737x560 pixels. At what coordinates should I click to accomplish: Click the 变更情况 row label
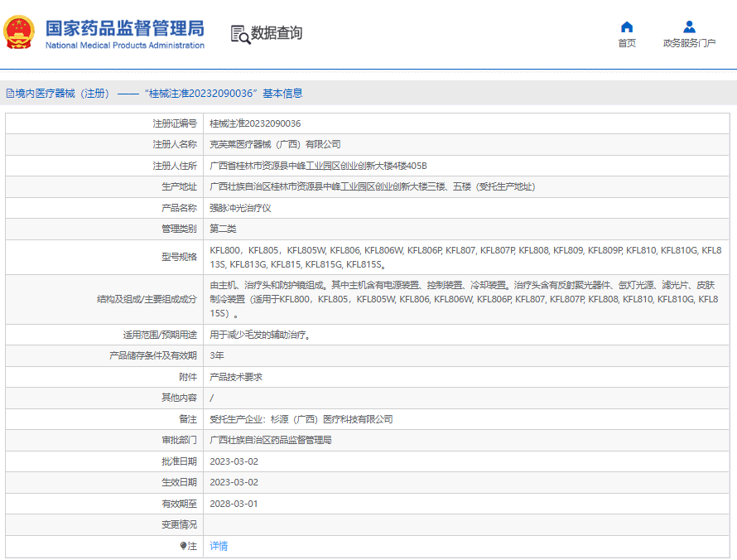pos(179,524)
